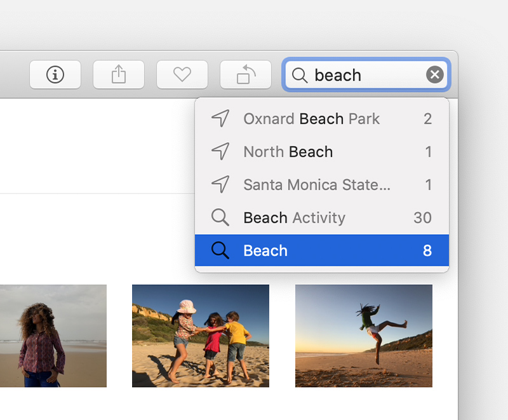Clear the search field with X button
Image resolution: width=508 pixels, height=420 pixels.
point(435,75)
